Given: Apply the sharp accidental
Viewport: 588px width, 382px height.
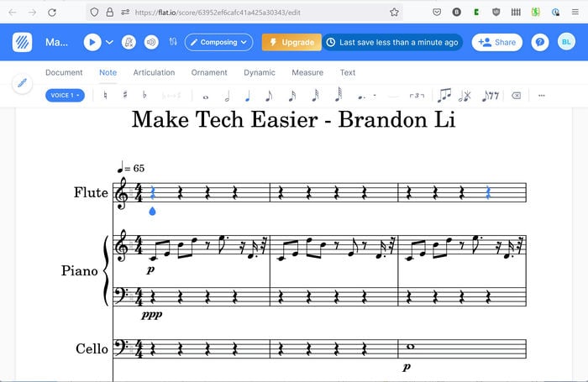Looking at the screenshot, I should (x=125, y=95).
